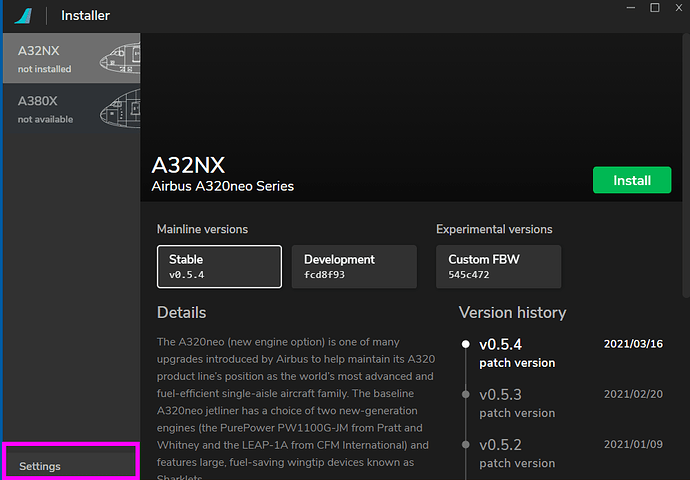The height and width of the screenshot is (480, 690).
Task: Click the A32NX blueprint thumbnail
Action: click(x=120, y=58)
